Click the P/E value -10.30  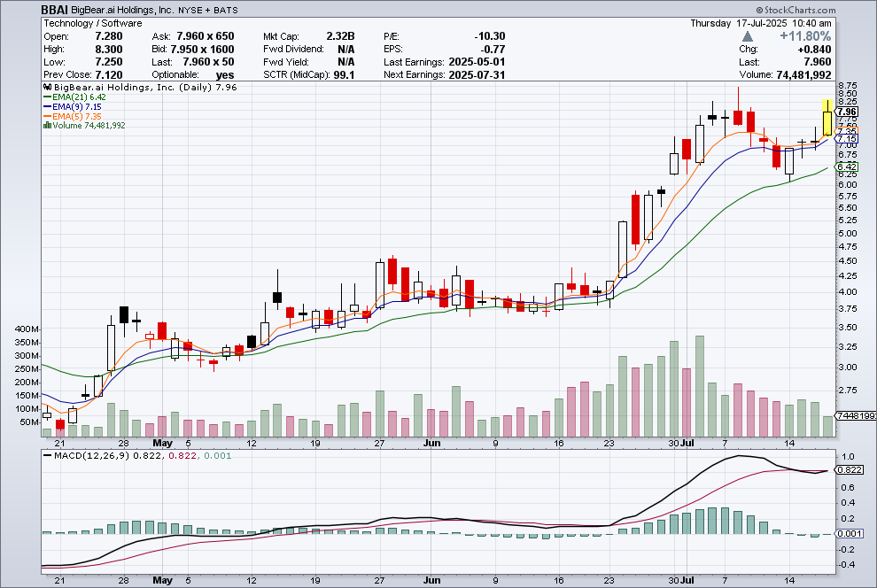point(489,36)
